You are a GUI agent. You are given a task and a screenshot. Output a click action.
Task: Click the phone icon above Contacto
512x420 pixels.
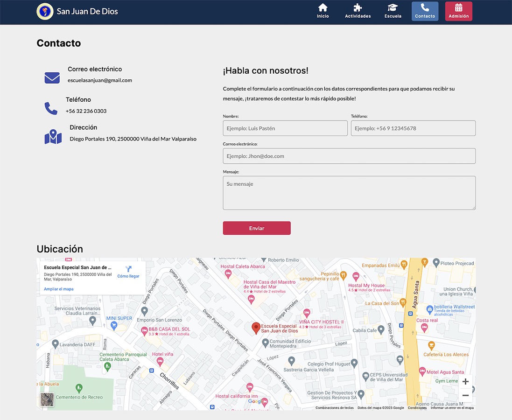[x=425, y=8]
